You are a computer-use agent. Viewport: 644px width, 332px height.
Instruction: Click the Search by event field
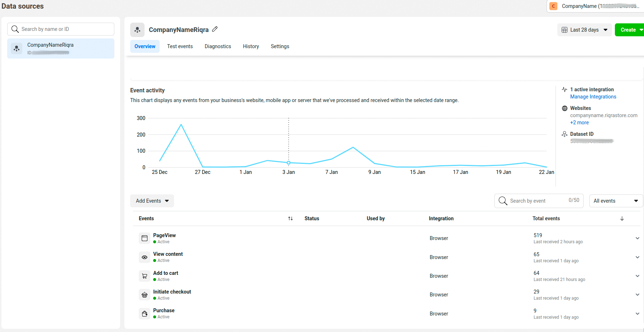point(539,201)
